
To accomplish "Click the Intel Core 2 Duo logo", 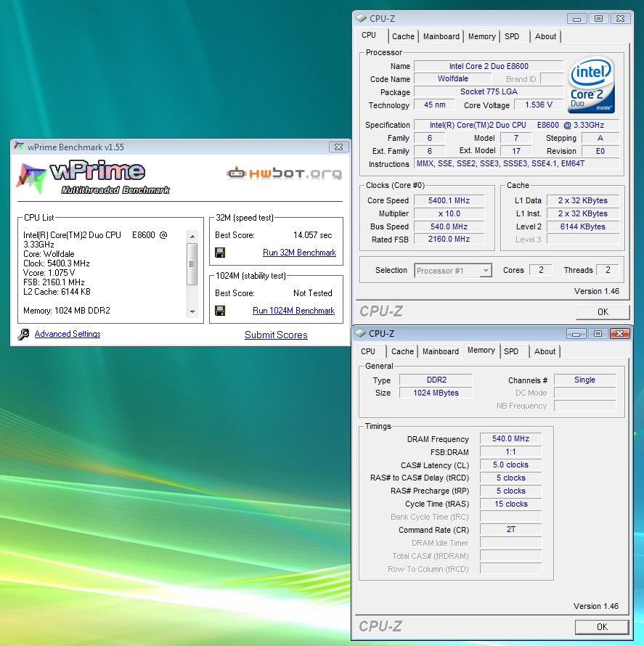I will tap(591, 85).
